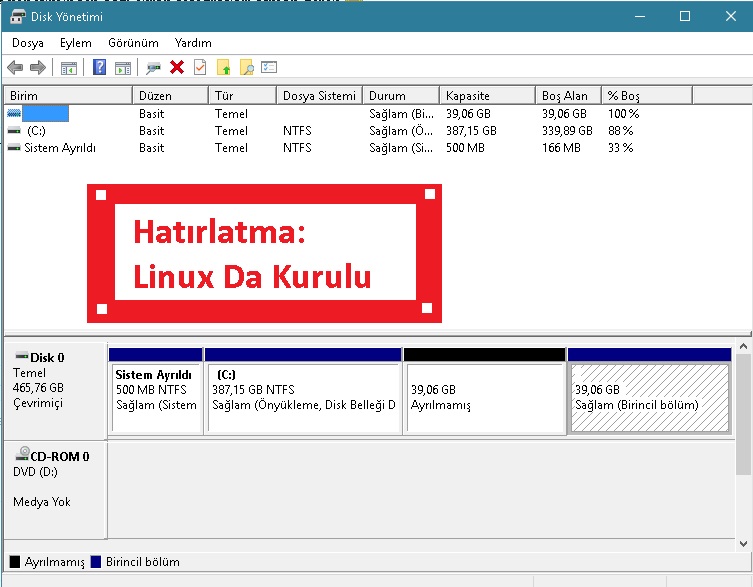Screen dimensions: 753x587
Task: Click the Back arrow toolbar icon
Action: [x=15, y=68]
